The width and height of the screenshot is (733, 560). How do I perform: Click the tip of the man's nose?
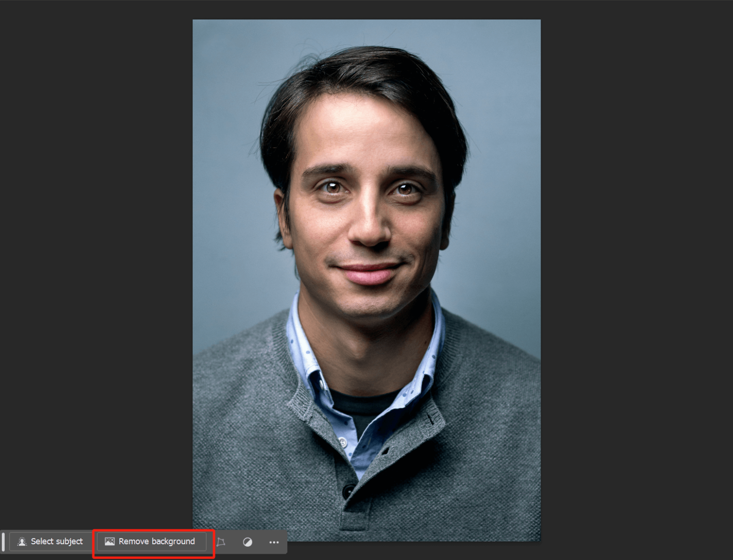369,235
